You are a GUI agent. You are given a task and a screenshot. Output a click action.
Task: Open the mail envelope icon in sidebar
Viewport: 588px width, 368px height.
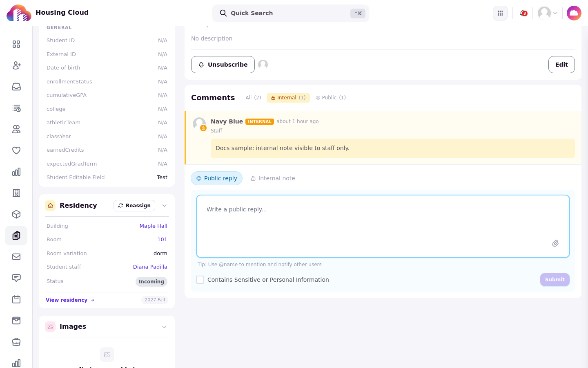coord(16,257)
